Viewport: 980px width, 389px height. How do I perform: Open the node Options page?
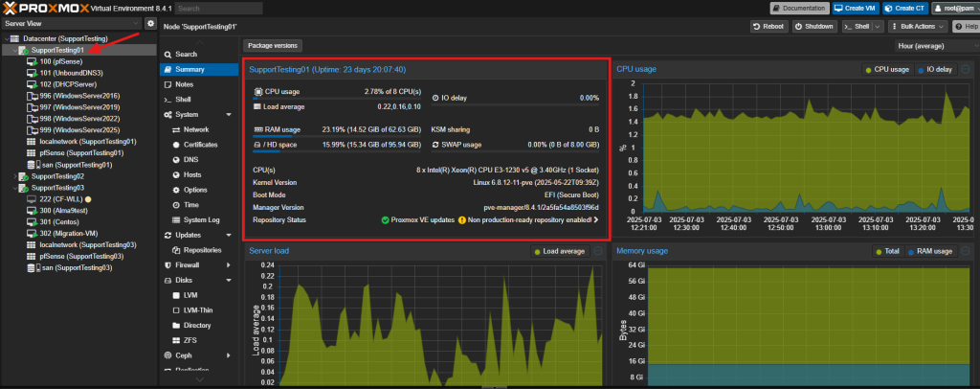[195, 190]
